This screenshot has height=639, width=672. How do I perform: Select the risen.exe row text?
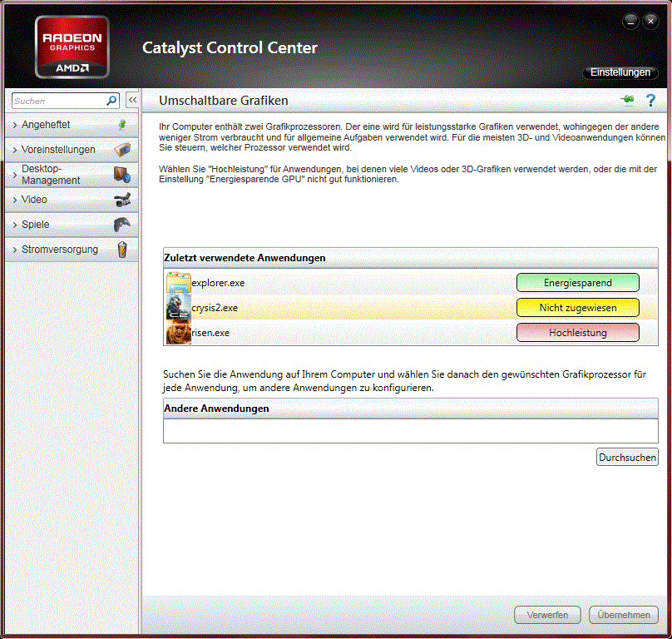(x=210, y=333)
